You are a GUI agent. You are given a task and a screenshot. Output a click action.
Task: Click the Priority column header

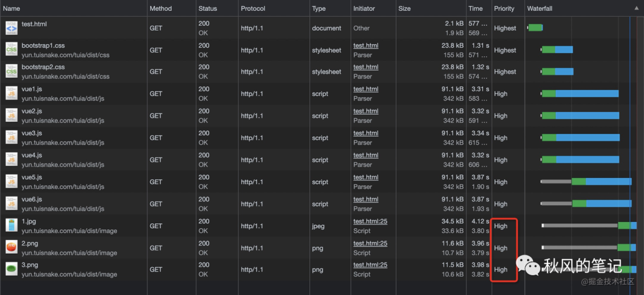pyautogui.click(x=504, y=8)
